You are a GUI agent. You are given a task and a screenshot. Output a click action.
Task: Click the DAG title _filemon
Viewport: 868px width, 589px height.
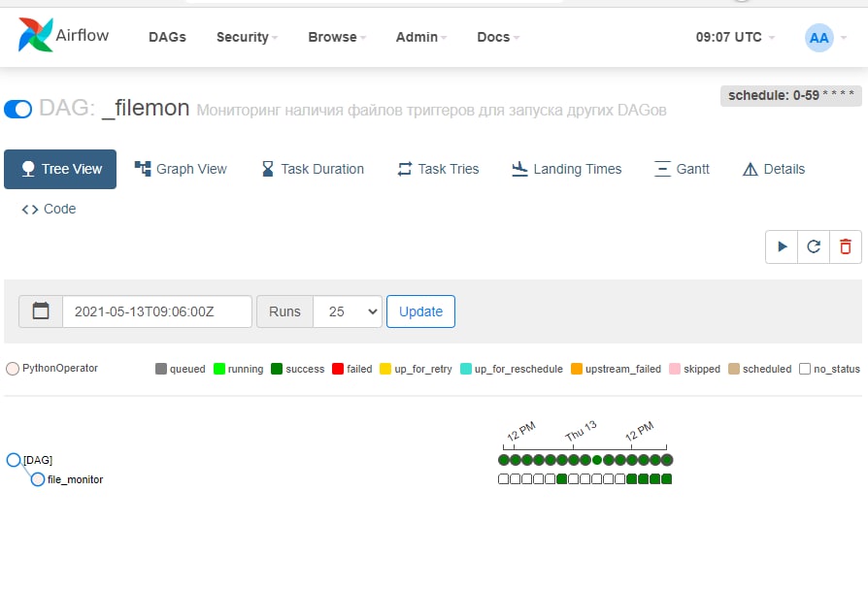[x=146, y=108]
